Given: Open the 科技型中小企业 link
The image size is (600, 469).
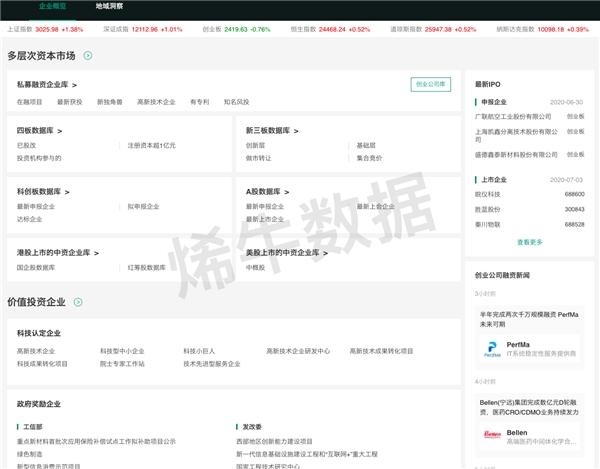Looking at the screenshot, I should click(x=122, y=351).
